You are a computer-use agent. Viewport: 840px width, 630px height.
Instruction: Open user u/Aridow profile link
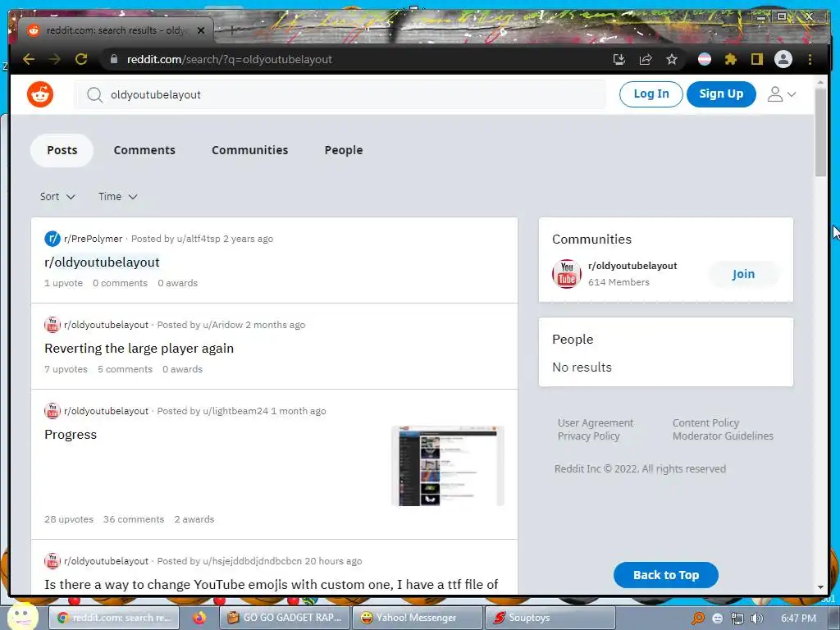(223, 325)
